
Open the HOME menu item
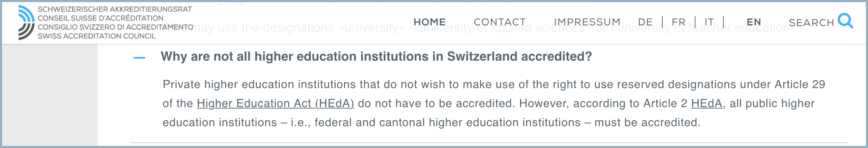(429, 22)
